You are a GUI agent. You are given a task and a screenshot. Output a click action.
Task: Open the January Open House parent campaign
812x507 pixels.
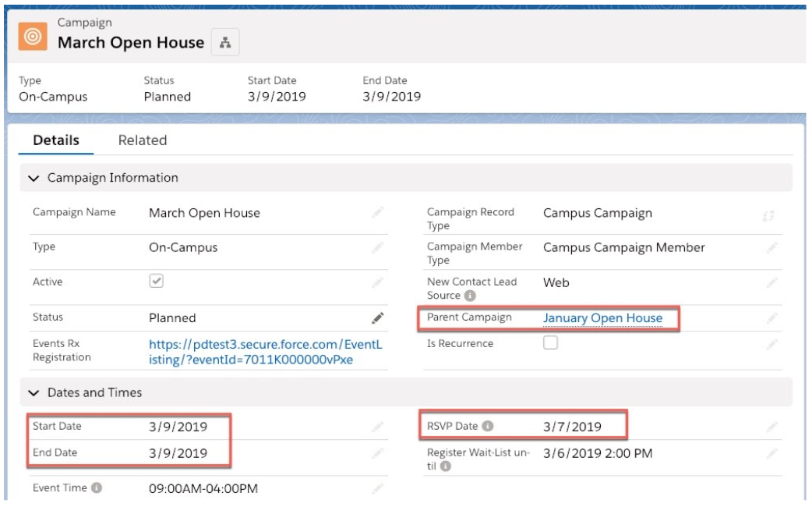pos(602,317)
